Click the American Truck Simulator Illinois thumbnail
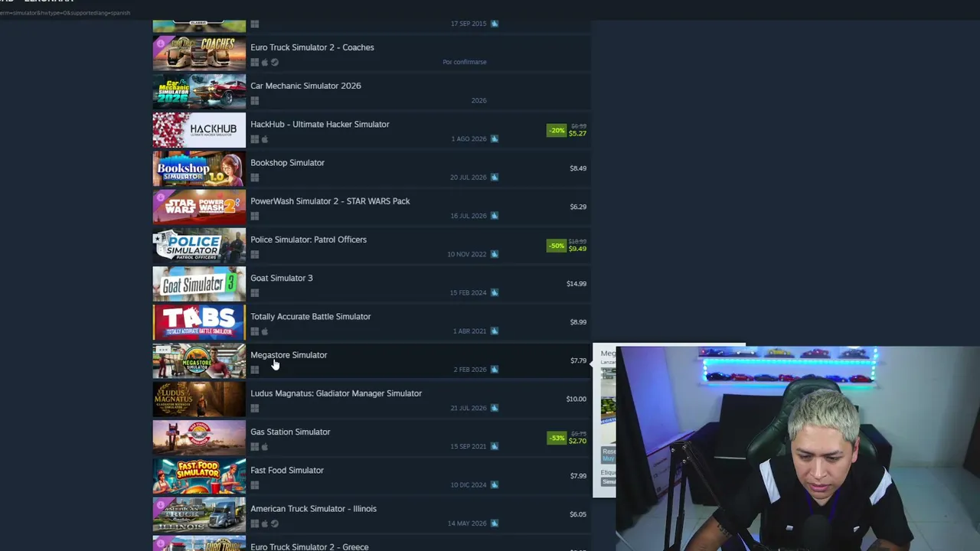 tap(199, 514)
